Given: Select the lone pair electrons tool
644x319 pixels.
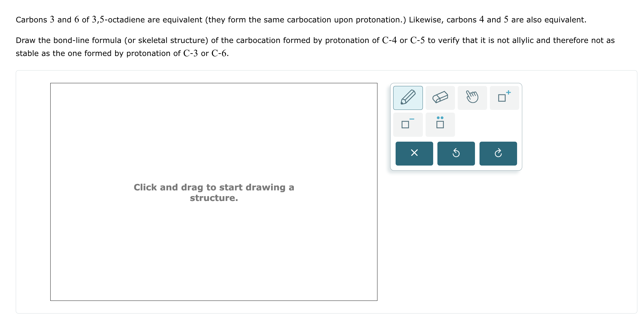Looking at the screenshot, I should (440, 124).
